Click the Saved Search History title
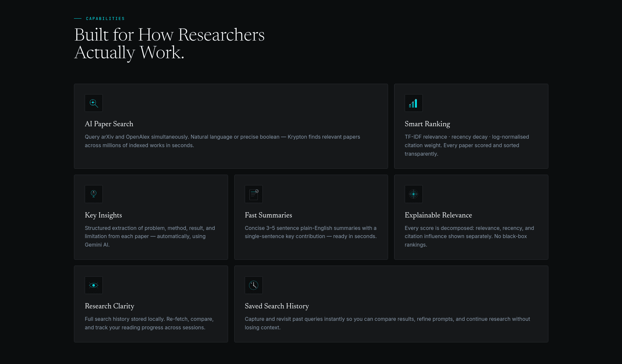The image size is (622, 364). [277, 306]
